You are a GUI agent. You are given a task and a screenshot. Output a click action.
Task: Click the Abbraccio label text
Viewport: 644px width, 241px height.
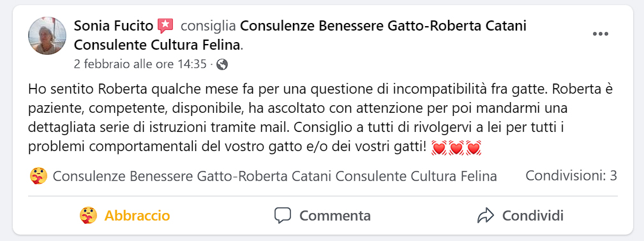click(137, 215)
